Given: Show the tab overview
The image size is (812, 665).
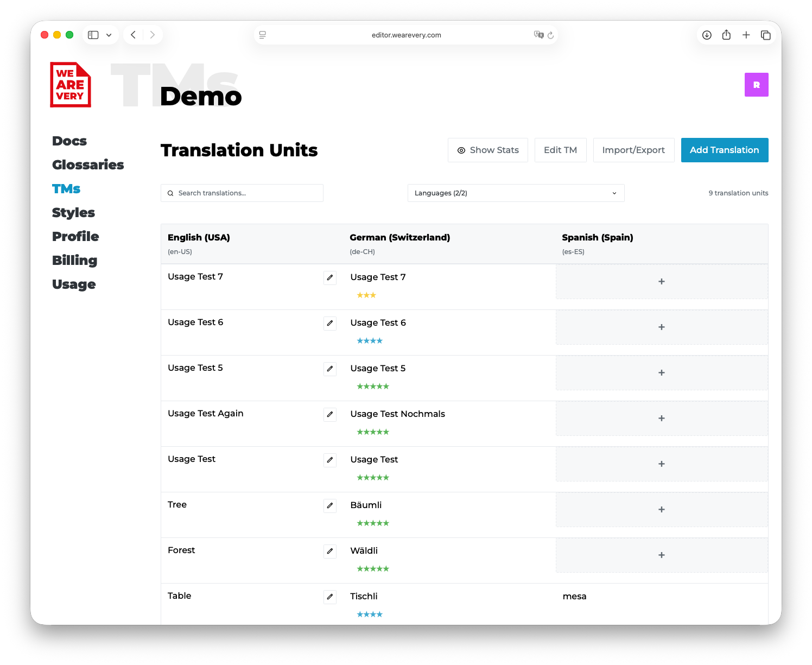Looking at the screenshot, I should [766, 35].
